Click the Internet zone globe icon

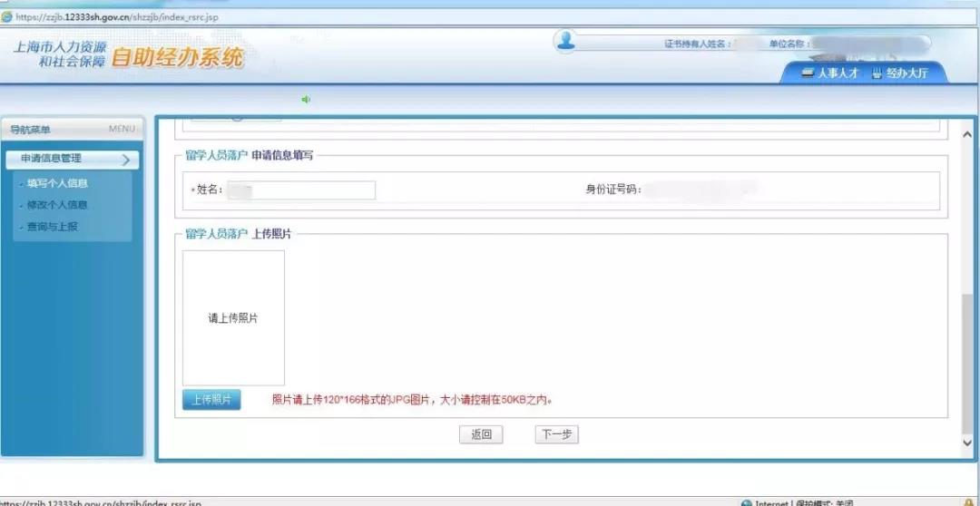(746, 503)
